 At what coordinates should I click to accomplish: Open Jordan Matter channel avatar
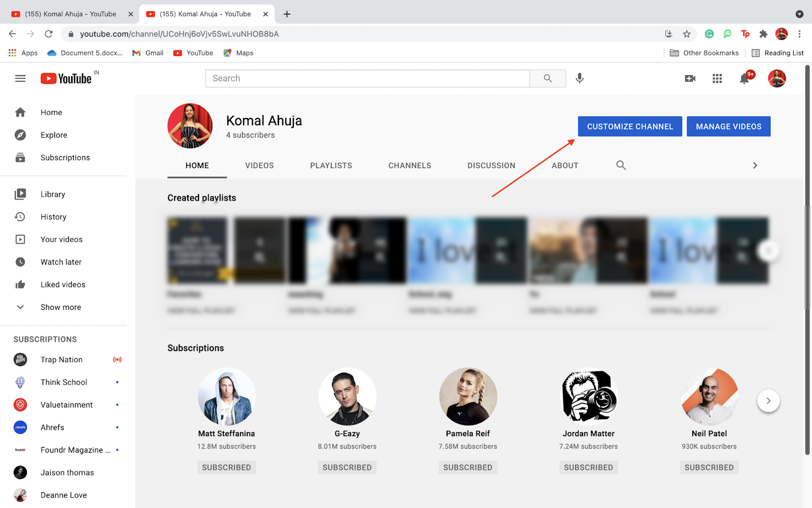click(589, 397)
